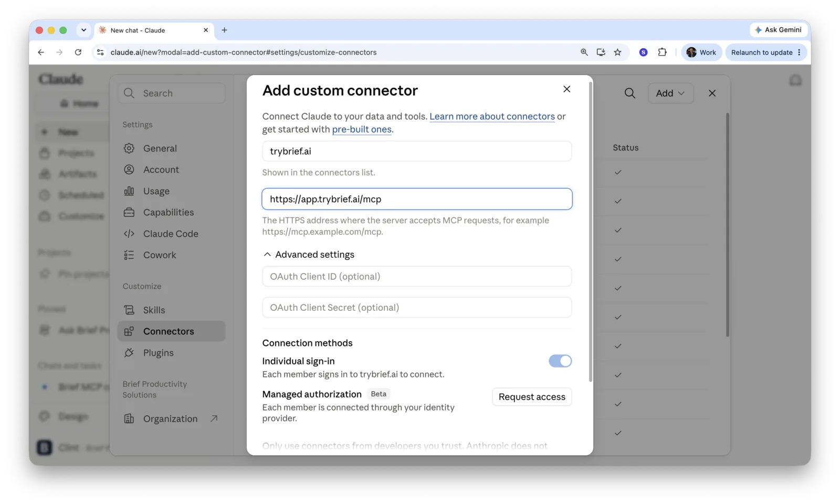
Task: Click the site information icon in address bar
Action: click(100, 52)
